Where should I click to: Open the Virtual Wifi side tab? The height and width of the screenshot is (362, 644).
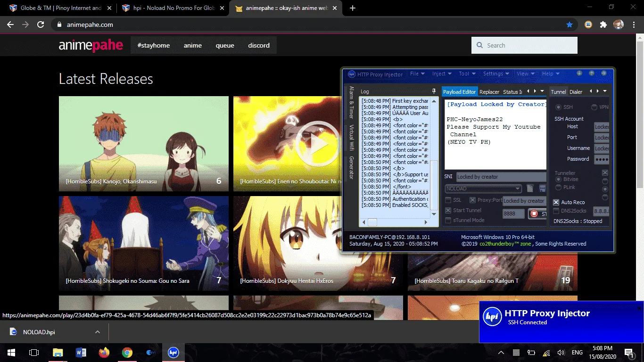coord(351,138)
